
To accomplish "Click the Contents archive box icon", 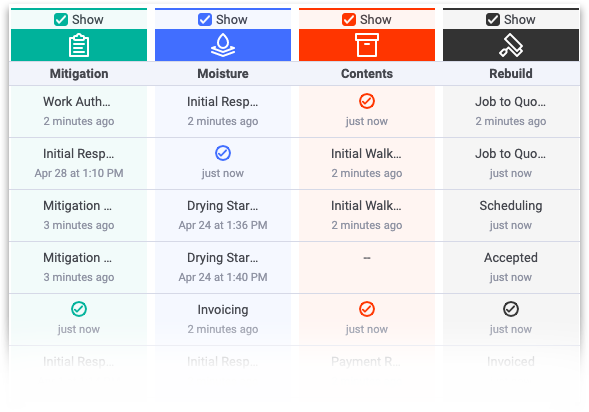I will 367,45.
